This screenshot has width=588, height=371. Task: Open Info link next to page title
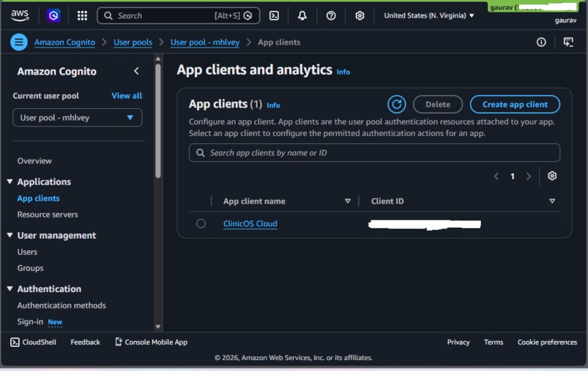point(343,72)
